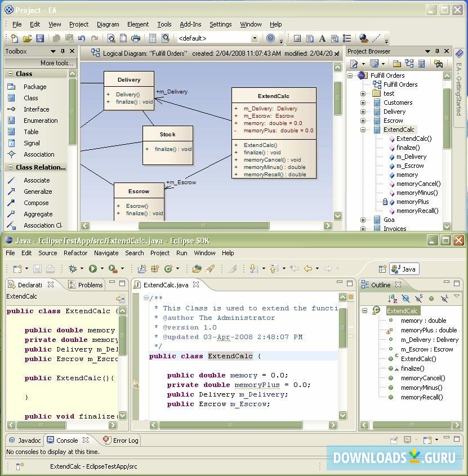The height and width of the screenshot is (476, 468).
Task: Click the Eclipse back navigation arrow icon
Action: [x=308, y=269]
